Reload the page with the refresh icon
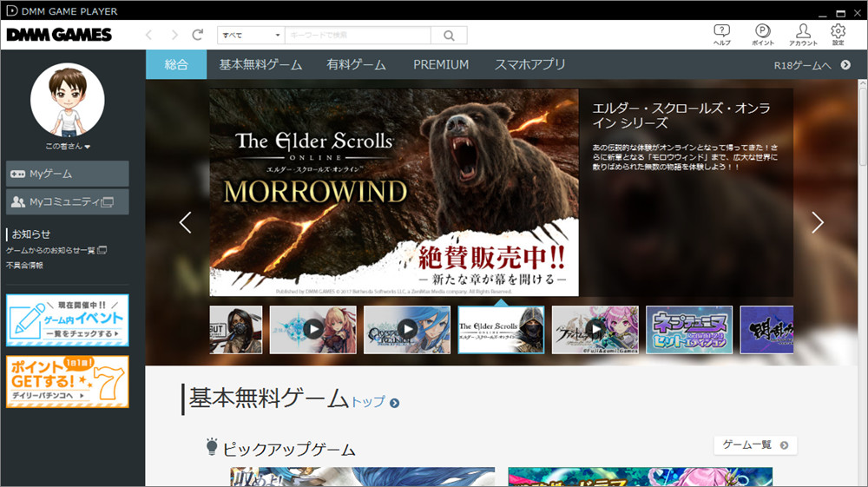Image resolution: width=868 pixels, height=487 pixels. point(198,35)
